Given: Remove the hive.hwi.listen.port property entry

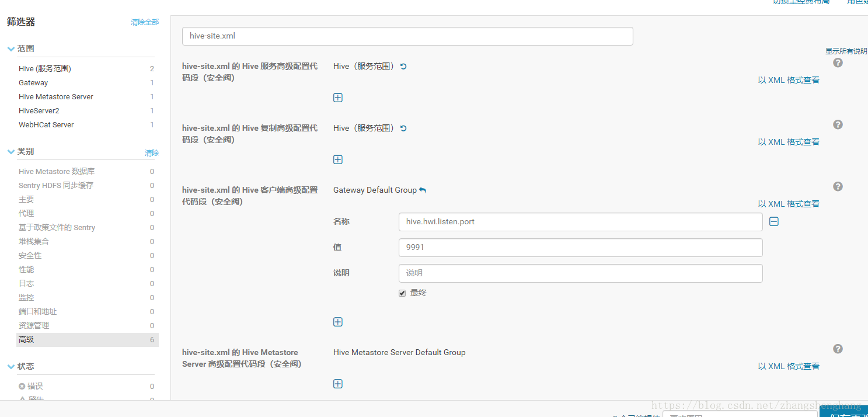Looking at the screenshot, I should (773, 221).
